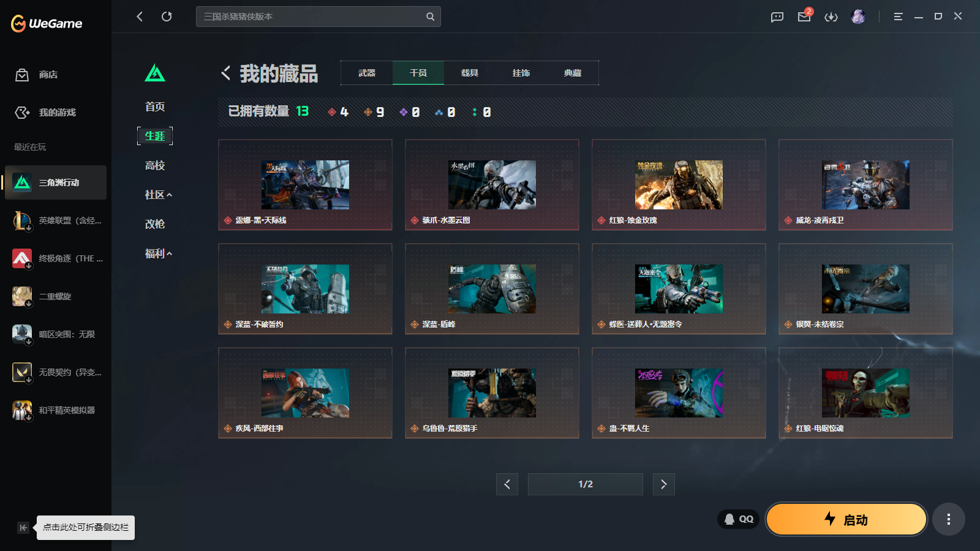Select 暗区突围：无限 game in sidebar

click(x=56, y=334)
